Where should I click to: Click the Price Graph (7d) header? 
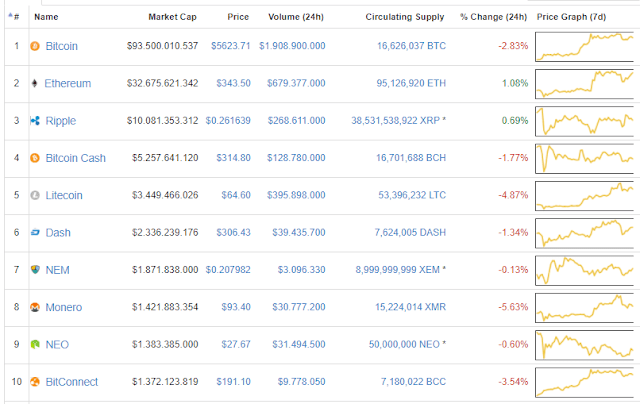pyautogui.click(x=571, y=17)
